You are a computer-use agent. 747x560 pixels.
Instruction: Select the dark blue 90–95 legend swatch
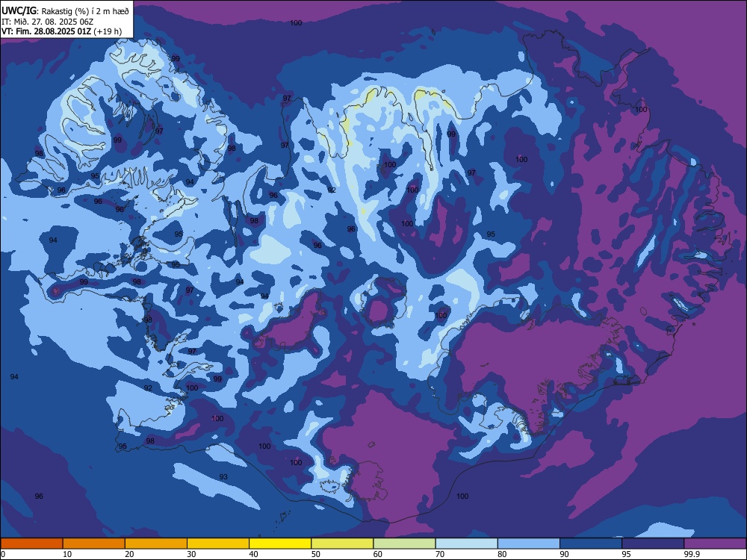point(591,544)
